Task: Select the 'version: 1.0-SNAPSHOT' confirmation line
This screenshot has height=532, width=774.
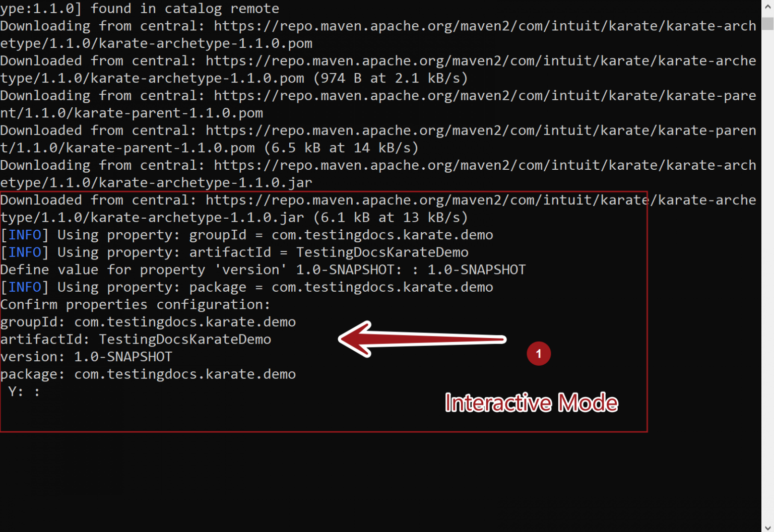Action: click(86, 357)
